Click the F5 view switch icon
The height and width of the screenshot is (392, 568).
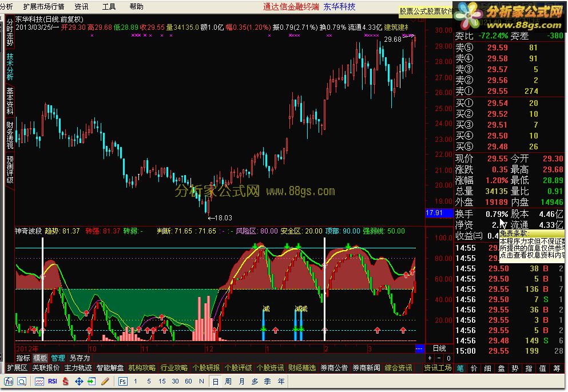[x=123, y=382]
